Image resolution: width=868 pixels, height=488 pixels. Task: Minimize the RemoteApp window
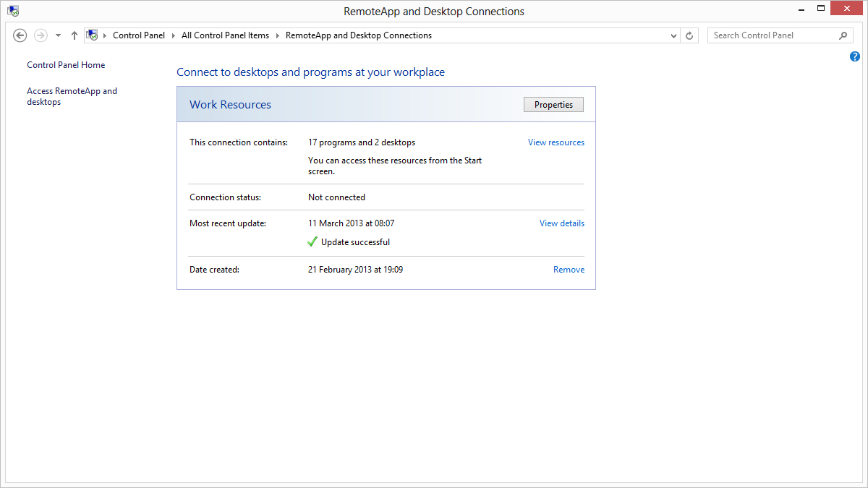[x=801, y=9]
